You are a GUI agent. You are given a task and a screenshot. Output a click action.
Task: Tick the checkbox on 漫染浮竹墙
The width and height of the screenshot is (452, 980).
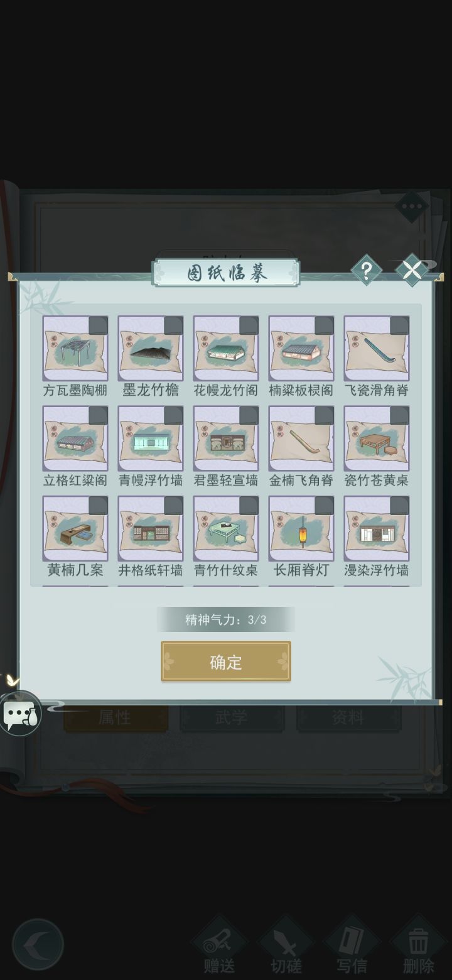(x=399, y=506)
